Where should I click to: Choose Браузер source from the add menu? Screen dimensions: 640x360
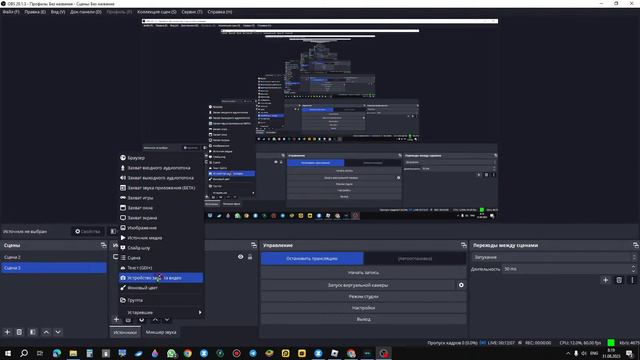(161, 158)
